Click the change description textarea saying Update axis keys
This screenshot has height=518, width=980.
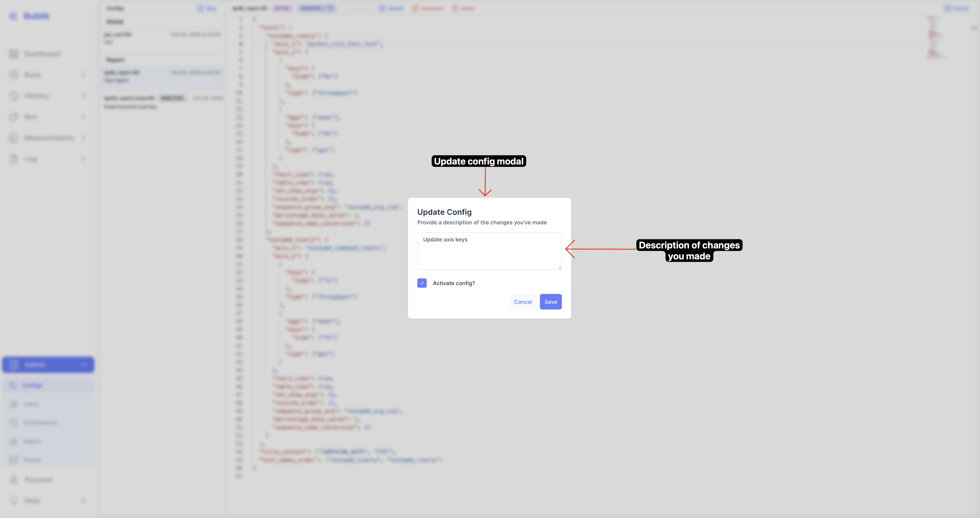point(489,251)
